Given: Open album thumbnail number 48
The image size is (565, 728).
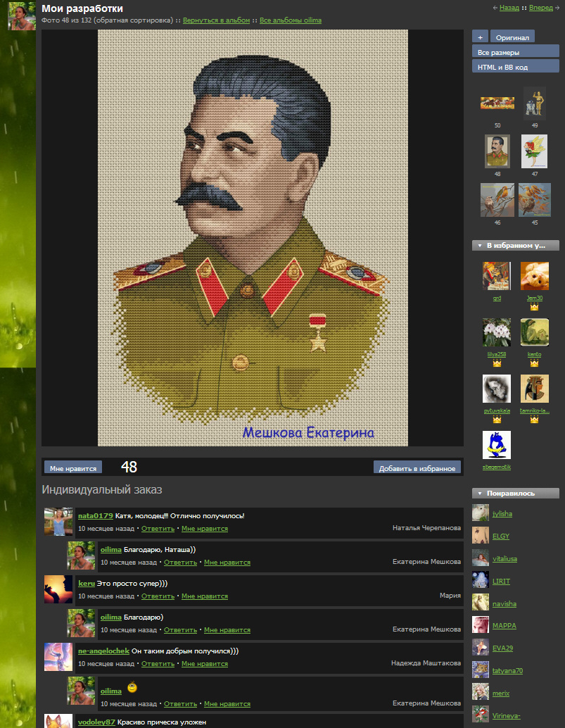Looking at the screenshot, I should (x=497, y=151).
